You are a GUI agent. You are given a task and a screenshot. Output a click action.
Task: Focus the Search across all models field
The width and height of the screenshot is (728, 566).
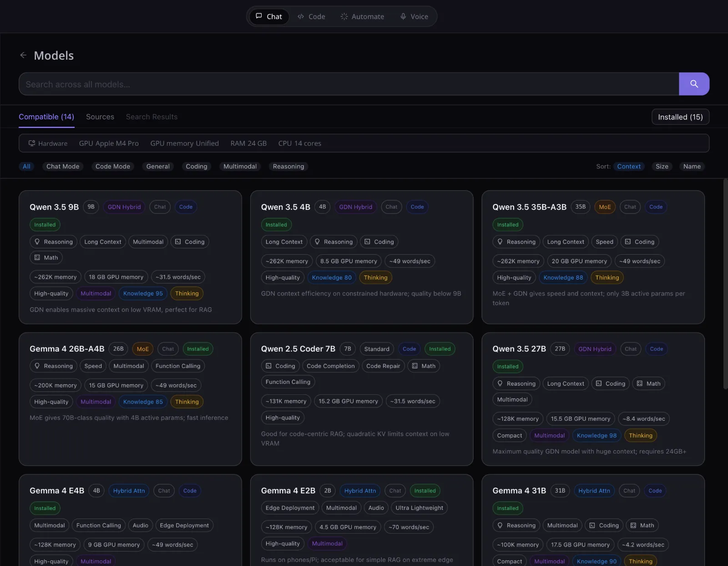pyautogui.click(x=349, y=84)
